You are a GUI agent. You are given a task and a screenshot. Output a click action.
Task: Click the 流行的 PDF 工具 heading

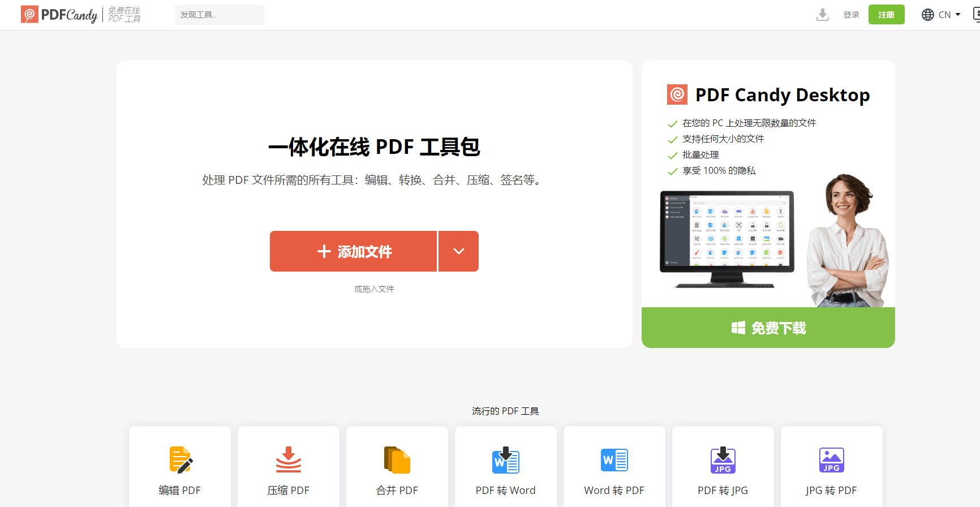[x=505, y=411]
